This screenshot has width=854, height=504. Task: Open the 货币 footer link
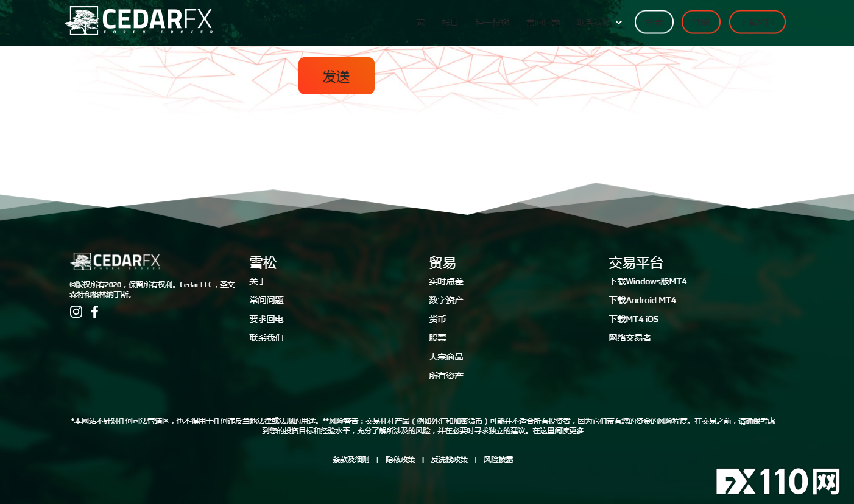click(x=437, y=319)
